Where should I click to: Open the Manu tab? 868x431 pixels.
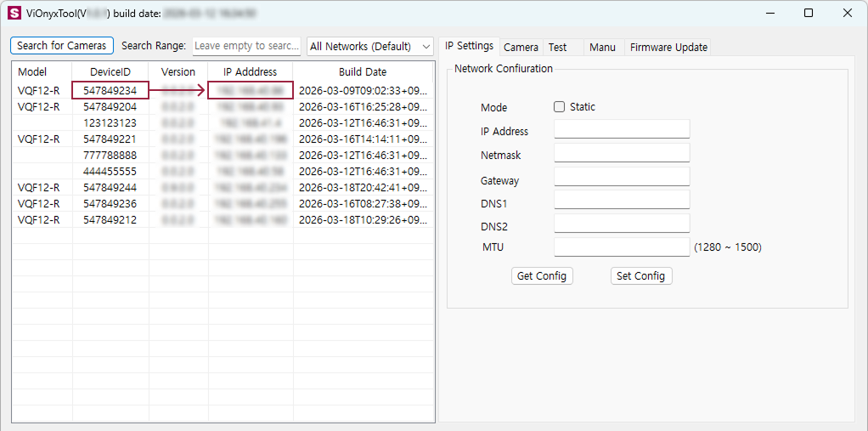602,48
